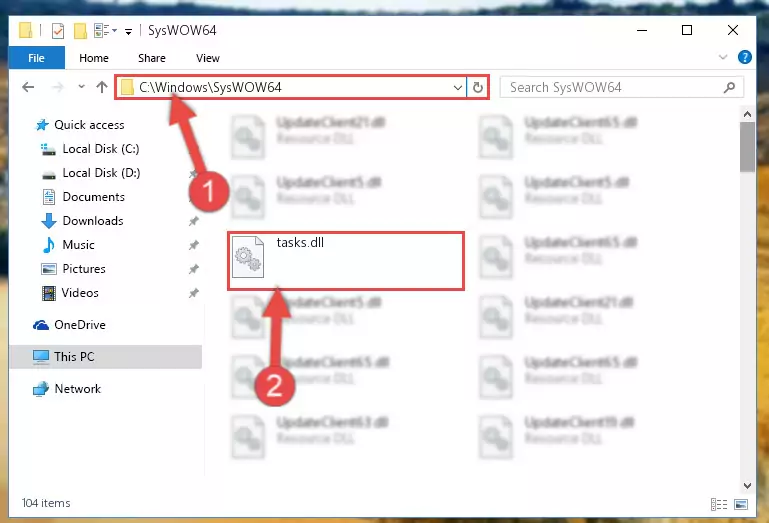Switch to Details view in status bar
The width and height of the screenshot is (769, 523).
pyautogui.click(x=718, y=504)
